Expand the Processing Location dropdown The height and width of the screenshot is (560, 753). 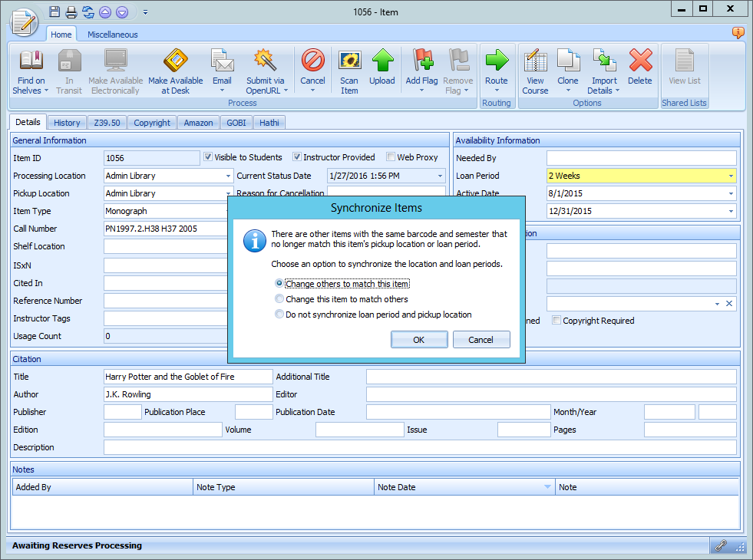click(x=227, y=176)
